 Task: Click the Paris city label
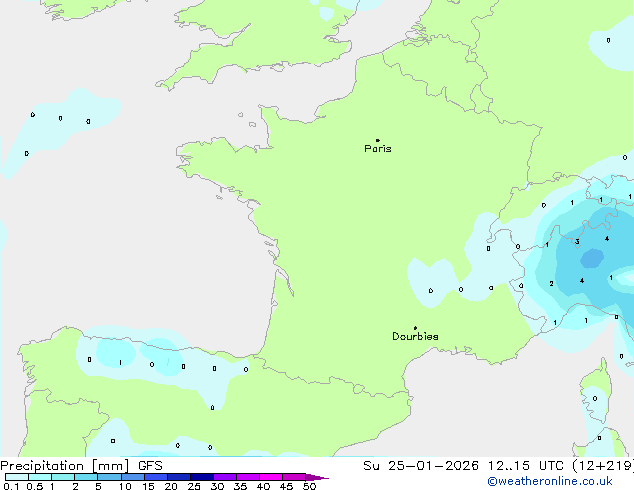[x=378, y=149]
